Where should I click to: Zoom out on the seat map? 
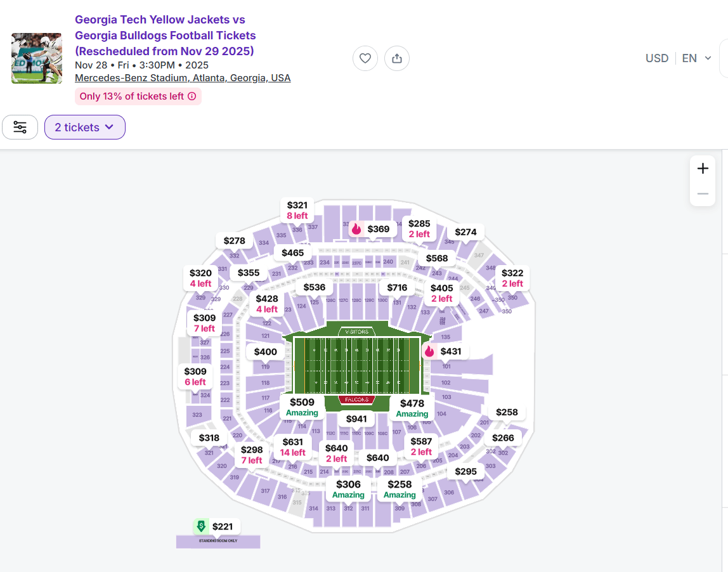pos(703,193)
